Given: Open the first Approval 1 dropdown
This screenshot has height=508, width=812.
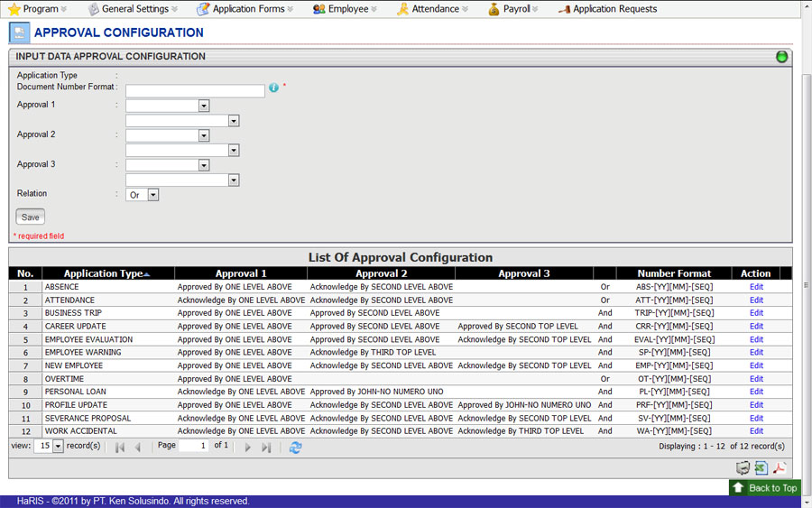Looking at the screenshot, I should click(x=204, y=106).
